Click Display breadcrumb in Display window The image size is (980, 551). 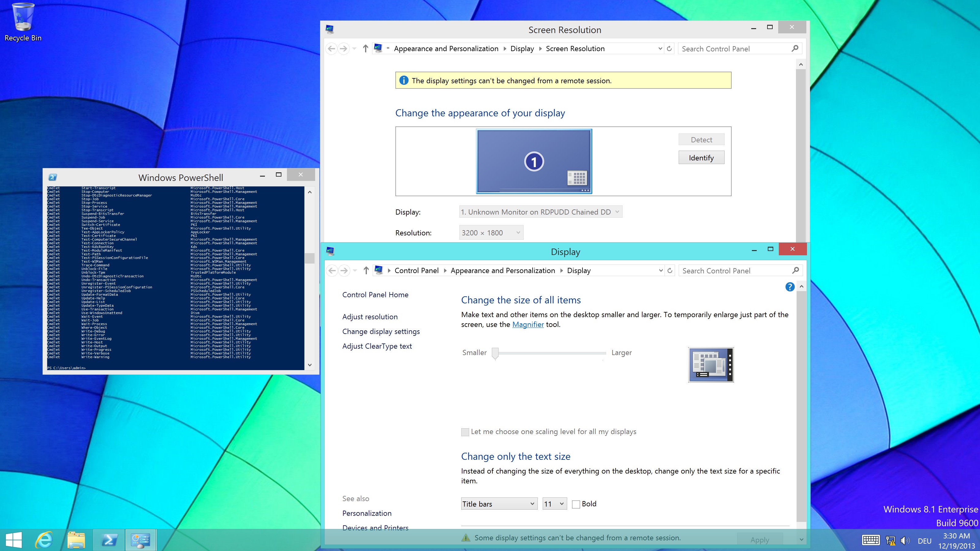coord(579,270)
